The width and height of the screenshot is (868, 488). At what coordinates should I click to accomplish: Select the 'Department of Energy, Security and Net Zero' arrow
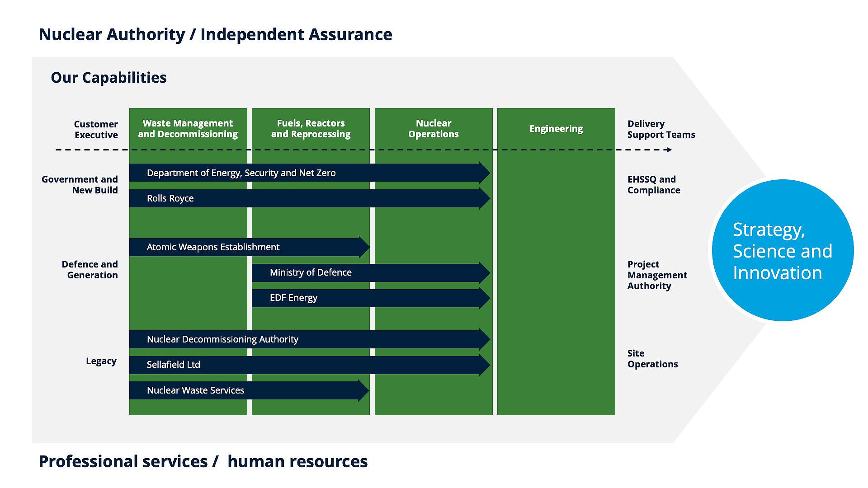tap(310, 173)
